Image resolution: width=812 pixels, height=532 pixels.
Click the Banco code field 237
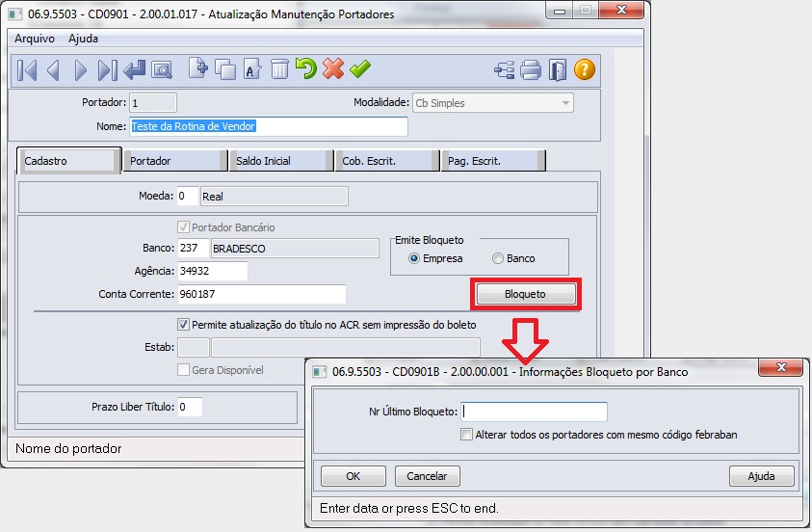[194, 248]
